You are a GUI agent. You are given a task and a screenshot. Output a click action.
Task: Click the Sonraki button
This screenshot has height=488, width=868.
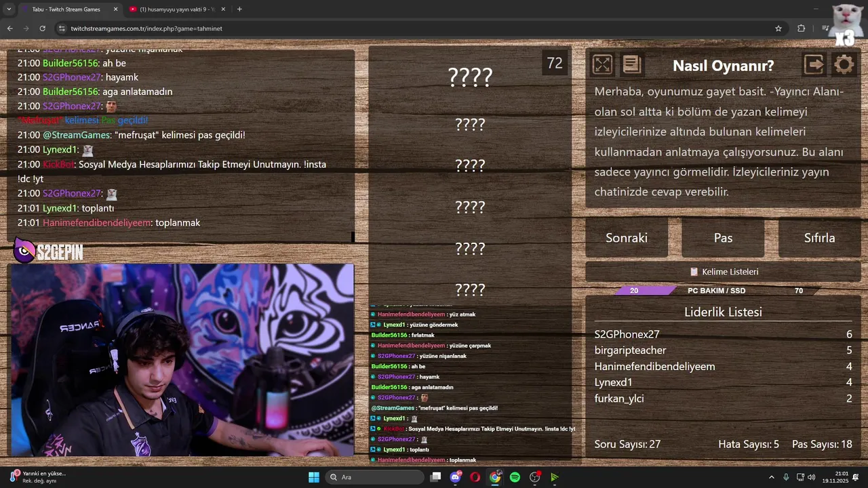point(627,238)
